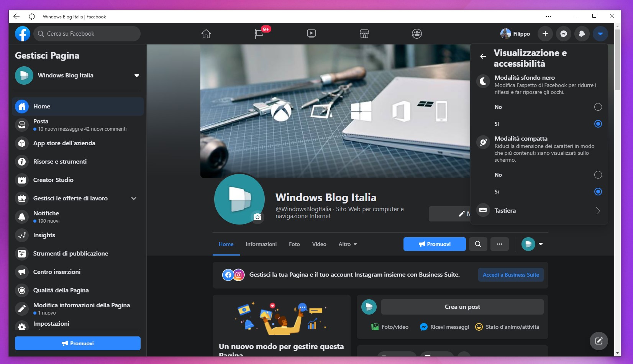Click Modifica informazioni della Pagina pencil icon

point(22,309)
